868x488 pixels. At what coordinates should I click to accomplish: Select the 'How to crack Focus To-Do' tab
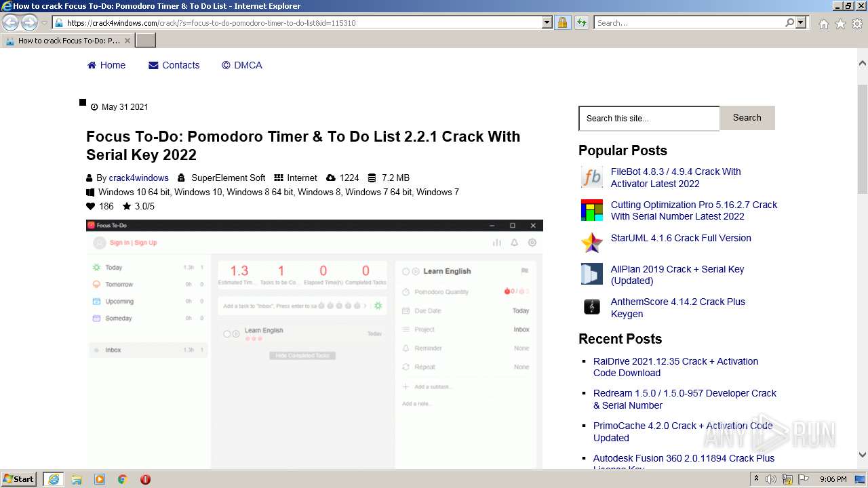pyautogui.click(x=67, y=41)
